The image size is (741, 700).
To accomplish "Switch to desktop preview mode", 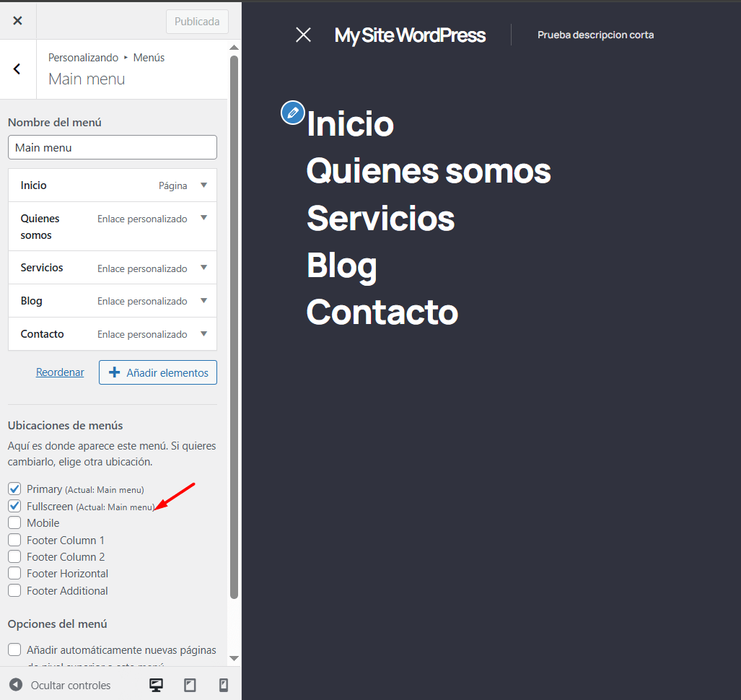I will pos(156,685).
